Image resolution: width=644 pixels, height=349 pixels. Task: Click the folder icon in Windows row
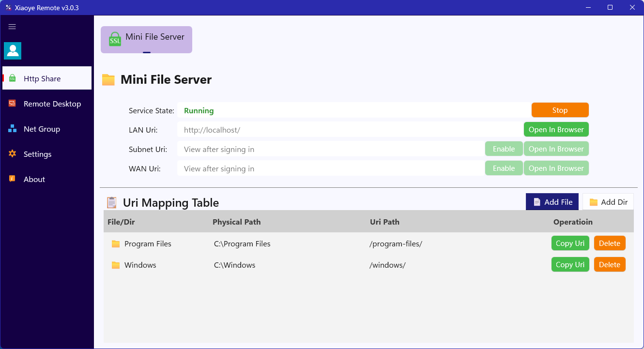116,265
